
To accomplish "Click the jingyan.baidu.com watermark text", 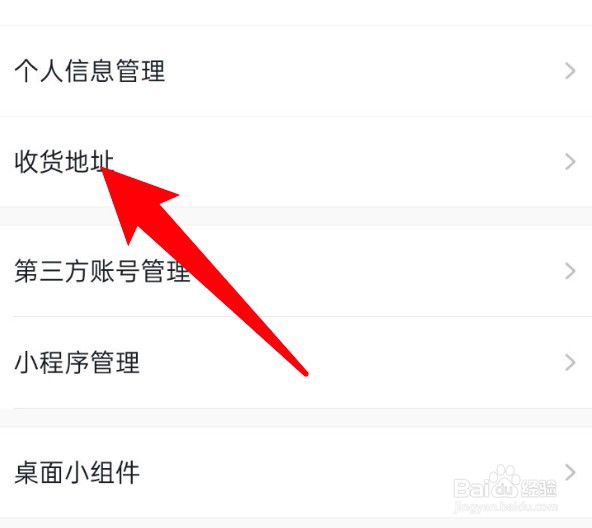I will pos(506,506).
